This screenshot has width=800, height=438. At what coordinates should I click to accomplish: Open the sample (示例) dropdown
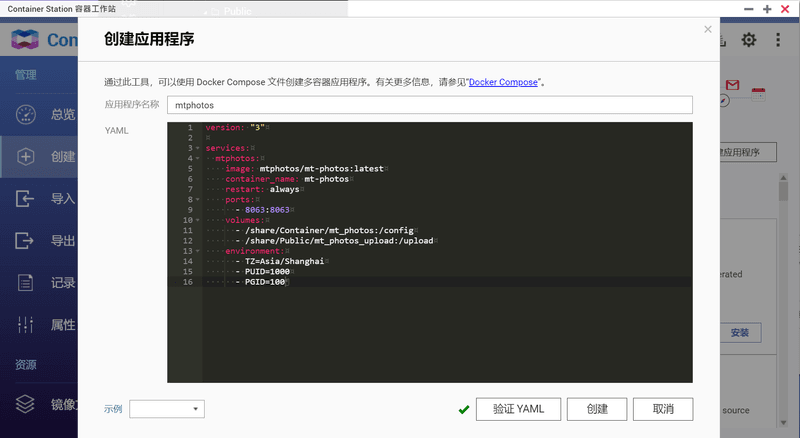pyautogui.click(x=167, y=409)
